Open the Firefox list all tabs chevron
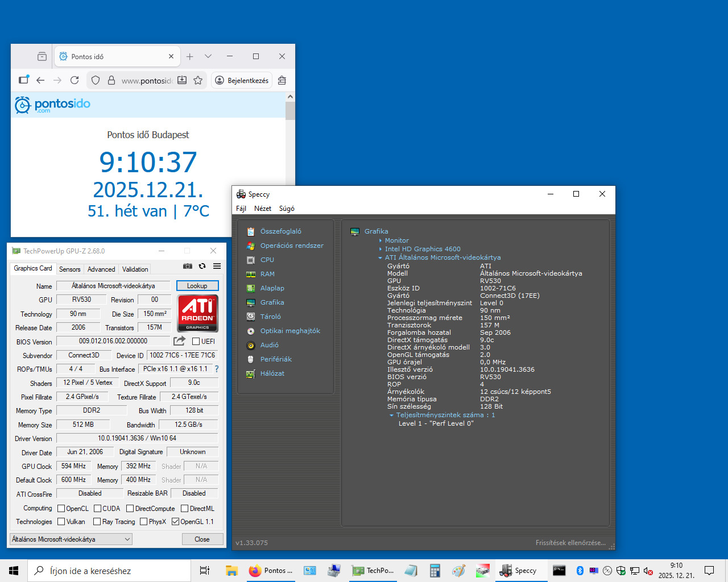This screenshot has height=582, width=728. click(208, 56)
